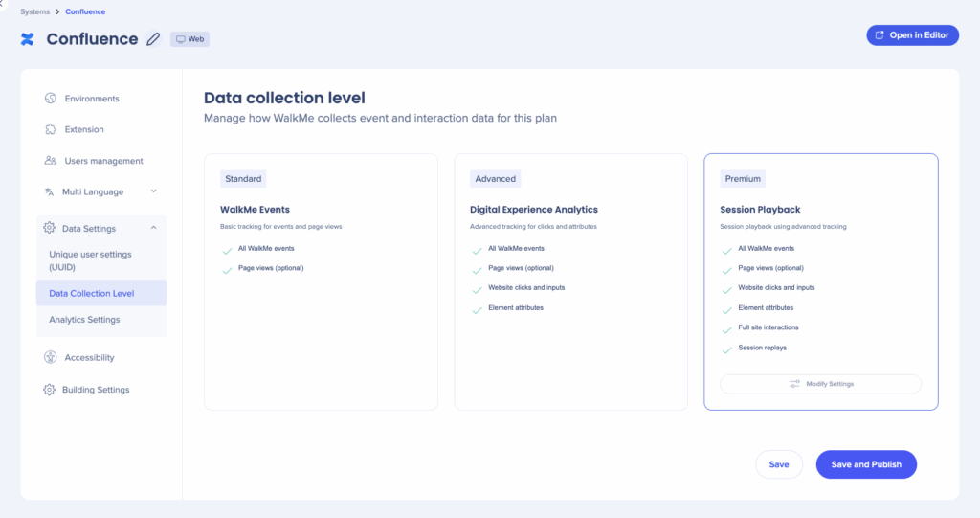Click the Confluence logo icon
This screenshot has height=518, width=980.
pos(28,39)
